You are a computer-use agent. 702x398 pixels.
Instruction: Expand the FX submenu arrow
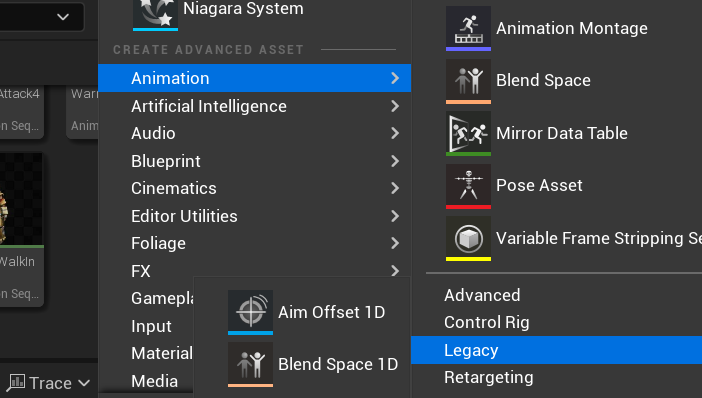pyautogui.click(x=395, y=271)
